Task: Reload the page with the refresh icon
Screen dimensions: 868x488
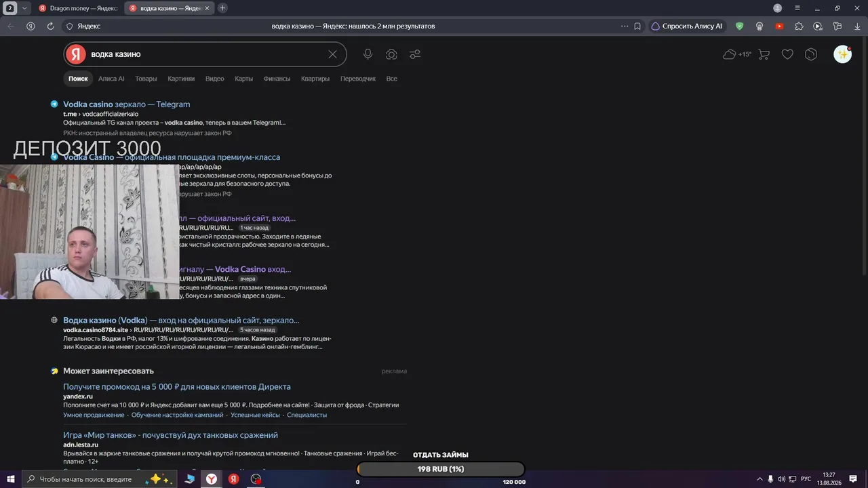Action: coord(50,26)
